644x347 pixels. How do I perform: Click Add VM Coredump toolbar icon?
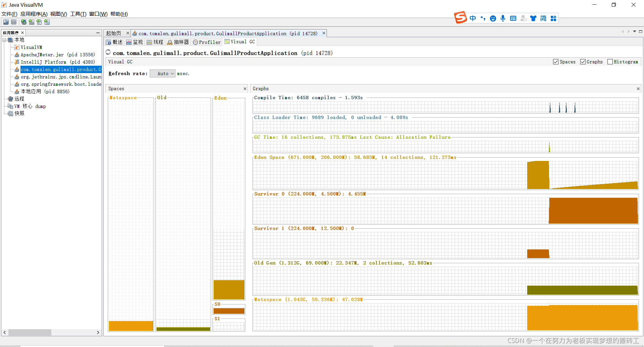tap(39, 22)
